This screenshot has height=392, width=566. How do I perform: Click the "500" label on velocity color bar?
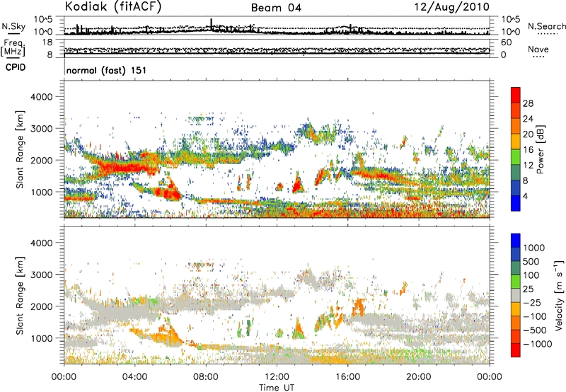click(531, 262)
